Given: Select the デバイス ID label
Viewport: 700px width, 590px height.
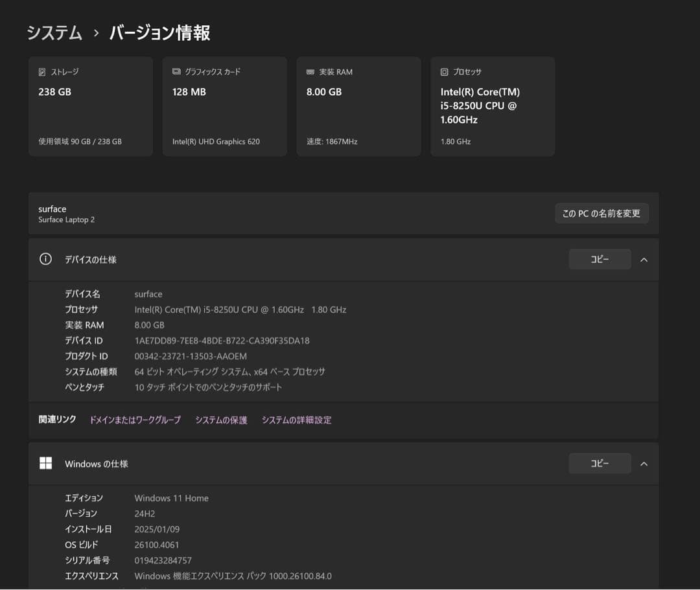Looking at the screenshot, I should coord(84,341).
